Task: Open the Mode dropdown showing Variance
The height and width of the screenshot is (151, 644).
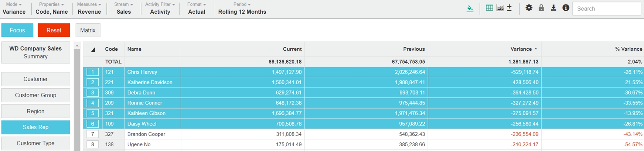Action: [14, 8]
